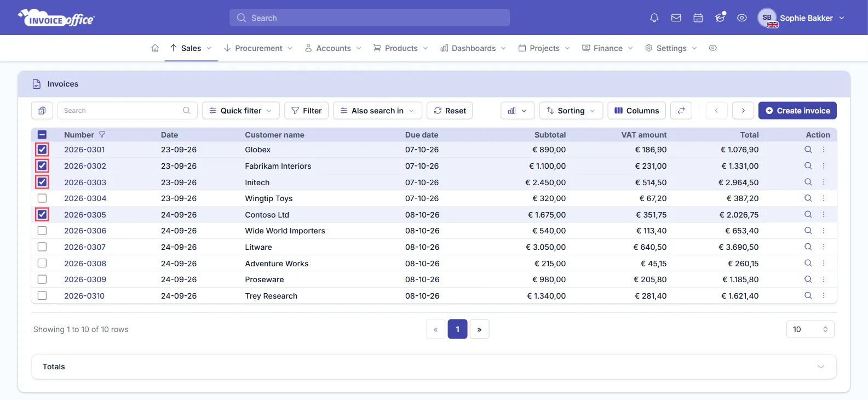This screenshot has height=400, width=868.
Task: Click the Reset button
Action: (450, 111)
